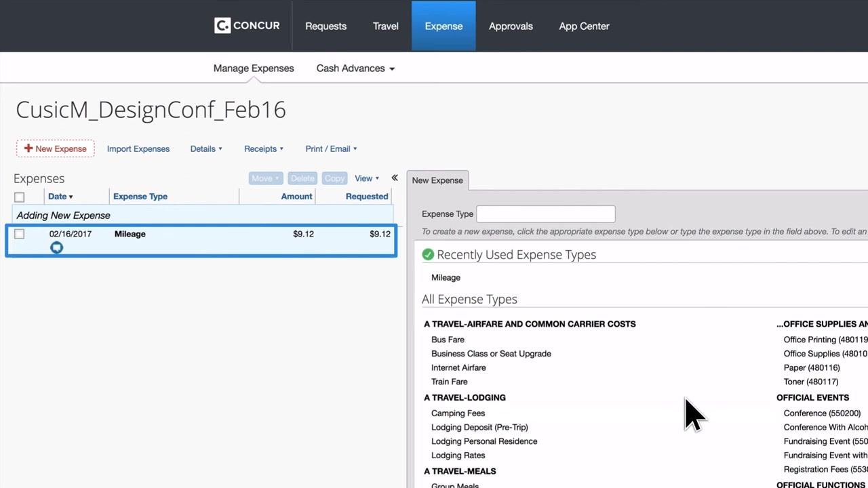
Task: Click the 02/16/2017 date cell
Action: point(71,234)
